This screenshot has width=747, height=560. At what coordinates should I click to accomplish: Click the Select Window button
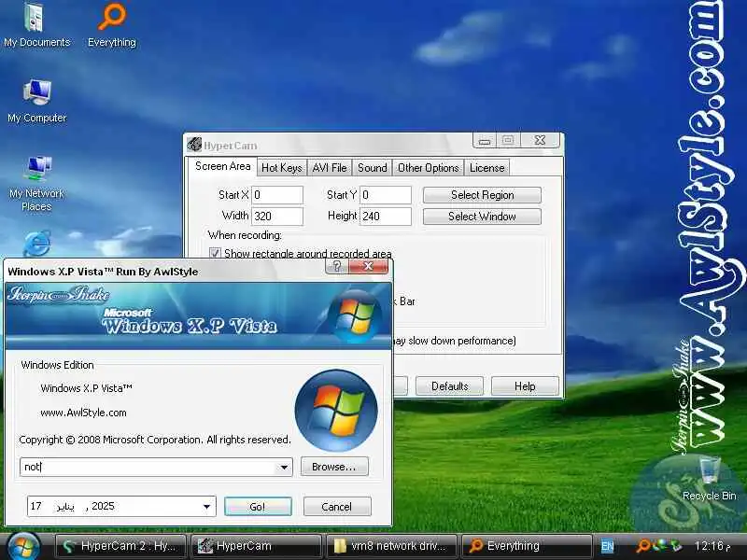point(482,217)
